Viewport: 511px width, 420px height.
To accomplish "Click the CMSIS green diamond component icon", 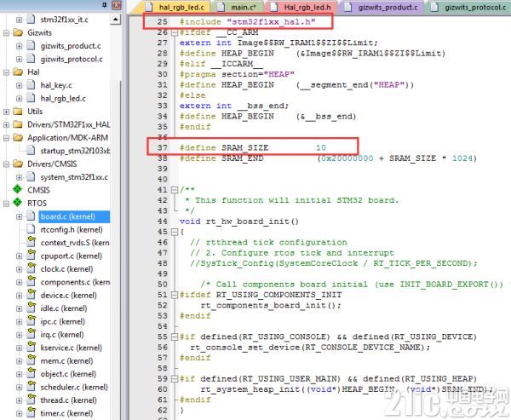I will pyautogui.click(x=17, y=189).
